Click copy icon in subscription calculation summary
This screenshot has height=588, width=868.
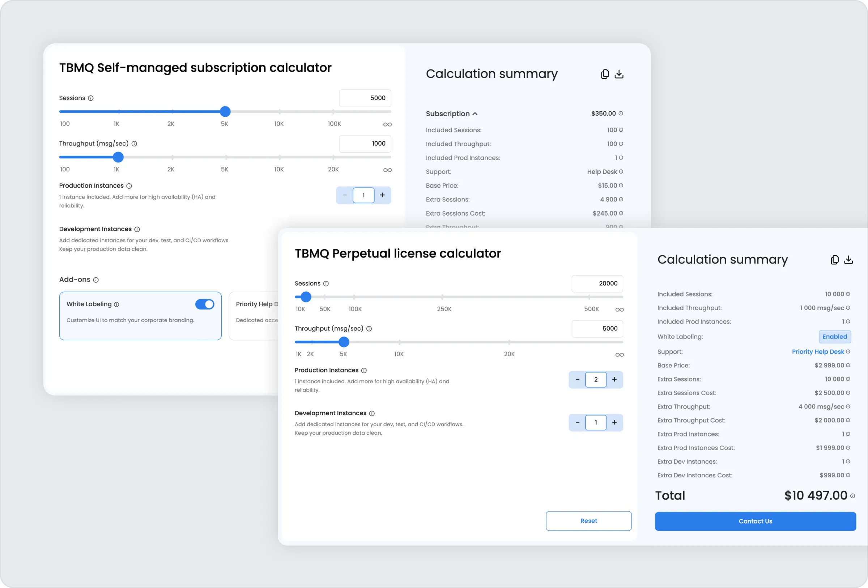coord(605,74)
